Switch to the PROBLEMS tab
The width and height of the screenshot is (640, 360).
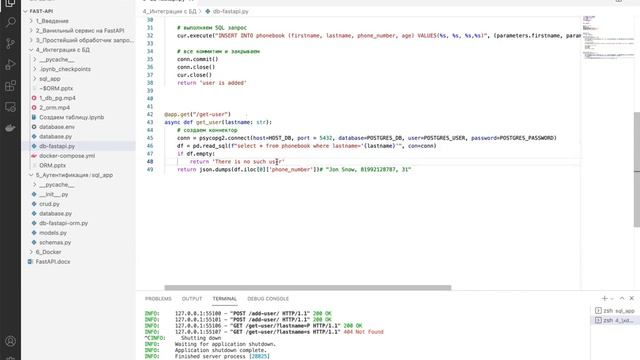click(158, 299)
